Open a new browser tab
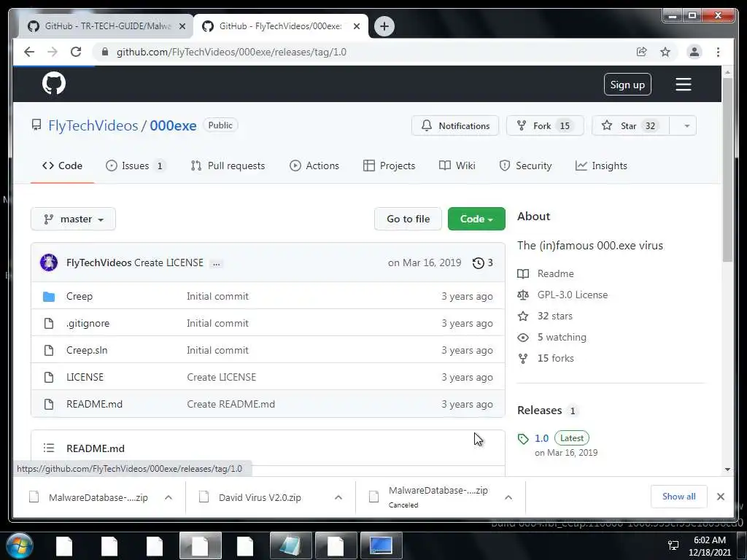Image resolution: width=747 pixels, height=560 pixels. tap(384, 26)
